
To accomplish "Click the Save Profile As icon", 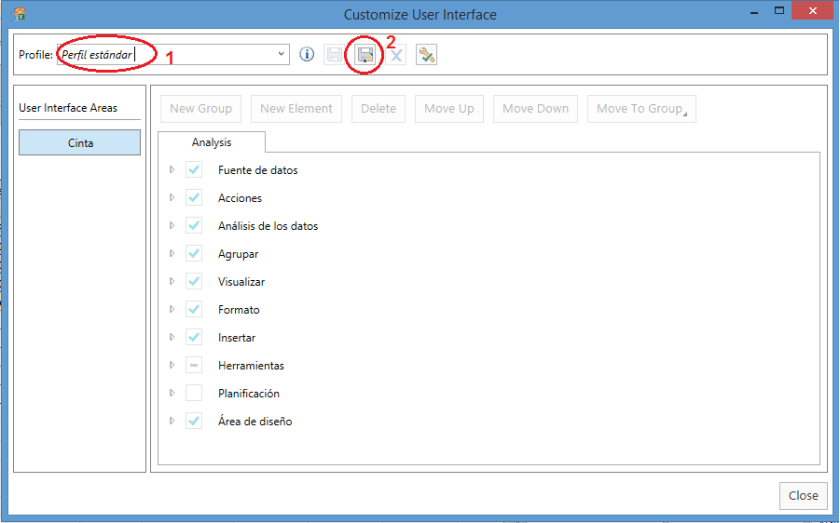I will [x=366, y=55].
